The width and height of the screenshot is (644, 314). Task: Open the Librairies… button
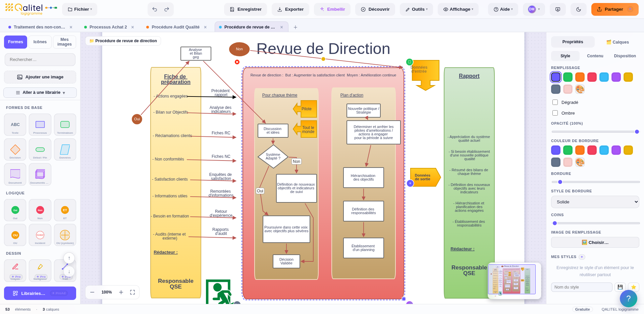(40, 293)
